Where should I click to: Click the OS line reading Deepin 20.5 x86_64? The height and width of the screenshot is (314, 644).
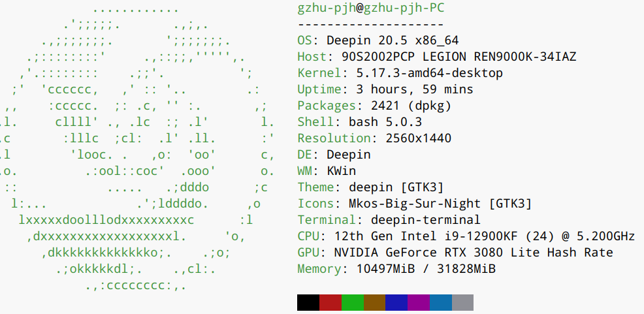click(x=378, y=40)
